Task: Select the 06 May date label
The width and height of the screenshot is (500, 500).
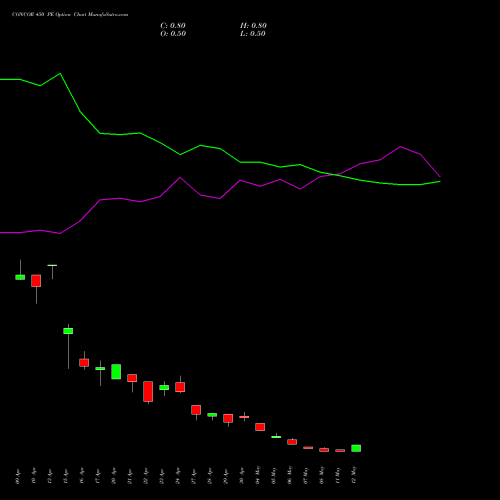Action: click(290, 475)
